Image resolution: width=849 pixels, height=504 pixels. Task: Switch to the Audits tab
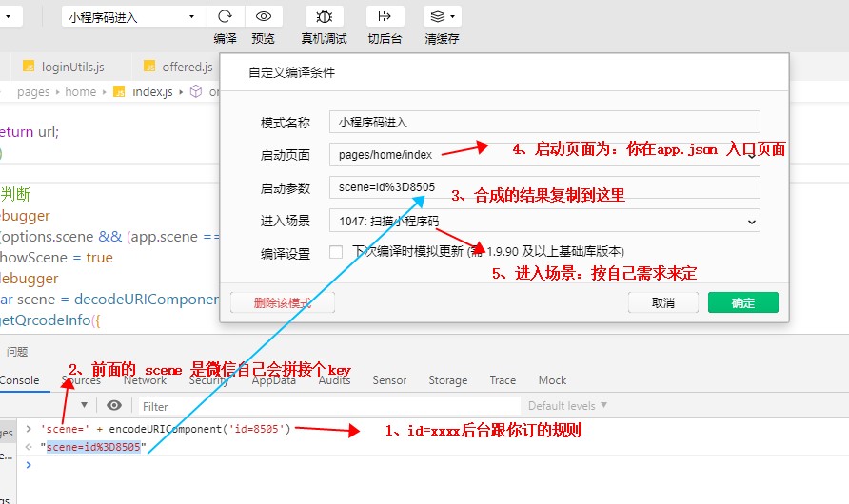click(335, 380)
